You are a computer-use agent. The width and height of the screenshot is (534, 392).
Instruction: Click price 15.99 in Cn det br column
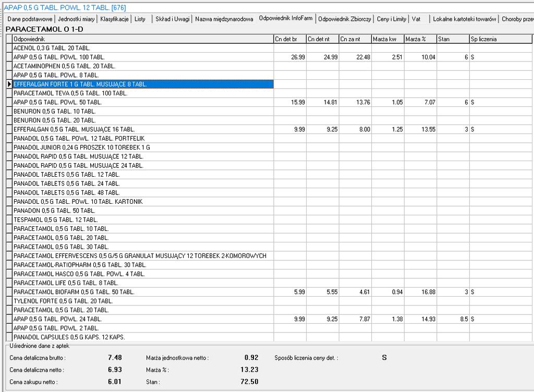[x=298, y=102]
